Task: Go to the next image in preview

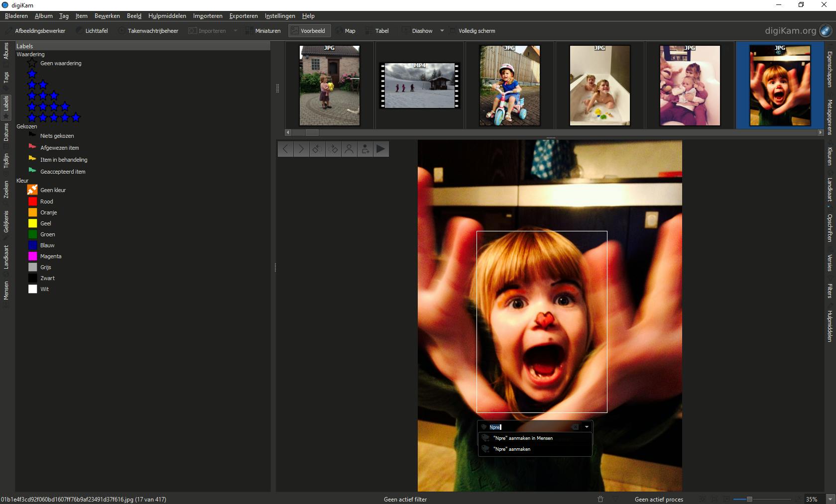Action: (301, 149)
